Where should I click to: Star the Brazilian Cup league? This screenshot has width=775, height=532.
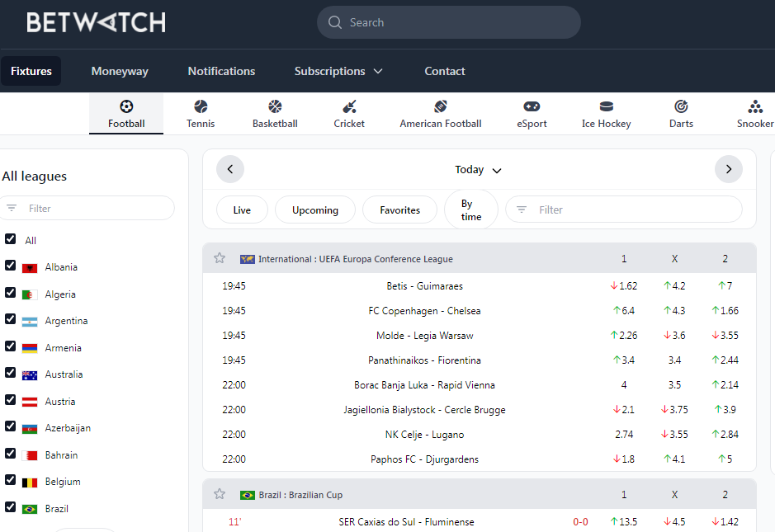pos(220,494)
